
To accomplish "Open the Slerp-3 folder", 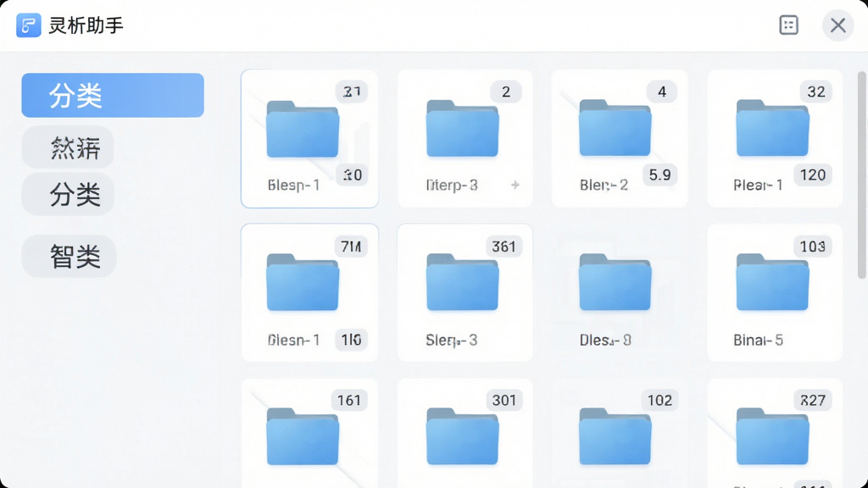I will (x=465, y=292).
